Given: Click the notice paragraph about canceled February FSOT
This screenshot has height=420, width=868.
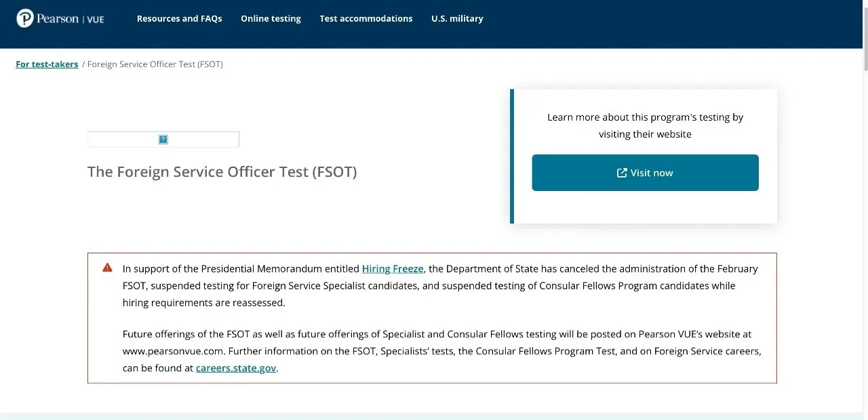Looking at the screenshot, I should pyautogui.click(x=440, y=286).
